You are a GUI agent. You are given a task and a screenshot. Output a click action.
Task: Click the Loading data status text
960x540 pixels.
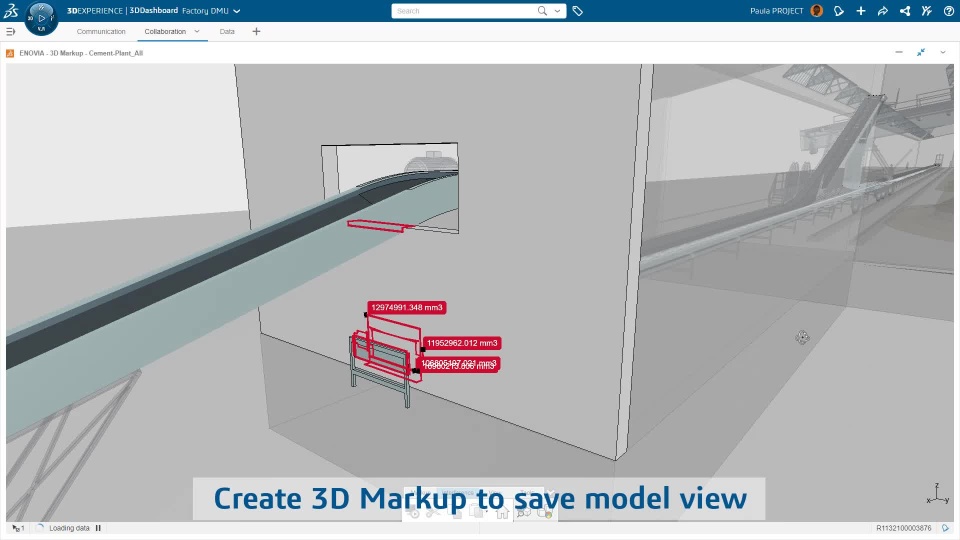tap(69, 528)
